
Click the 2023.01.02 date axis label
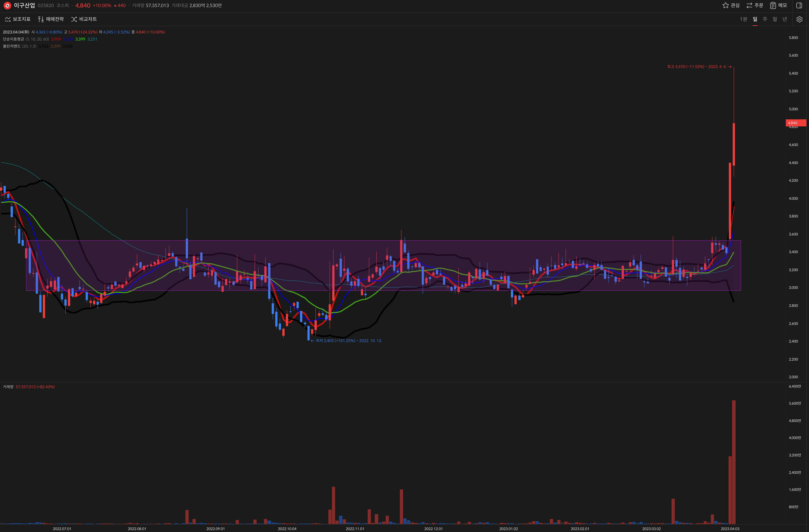pyautogui.click(x=508, y=529)
